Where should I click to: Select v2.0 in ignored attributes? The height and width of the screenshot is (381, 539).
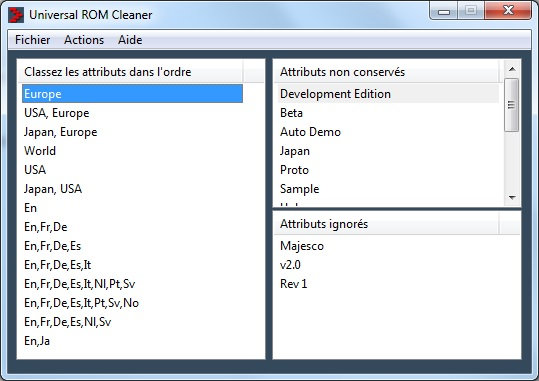[x=388, y=264]
